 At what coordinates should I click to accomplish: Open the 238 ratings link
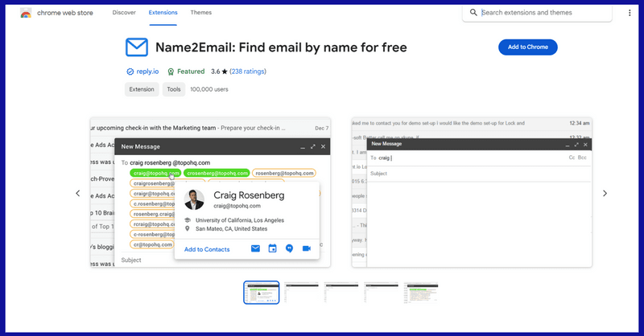tap(247, 72)
